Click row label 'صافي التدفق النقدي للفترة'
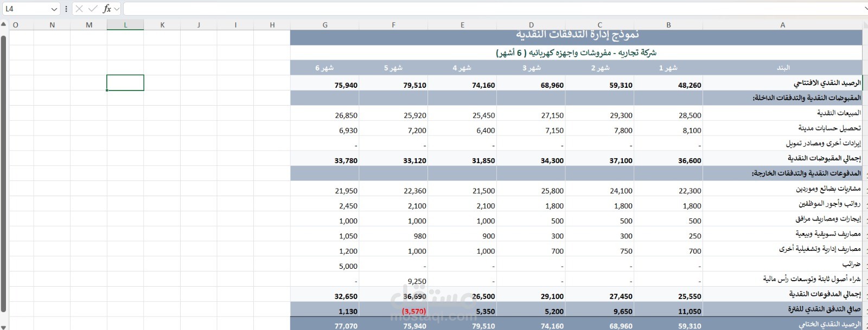 point(824,309)
